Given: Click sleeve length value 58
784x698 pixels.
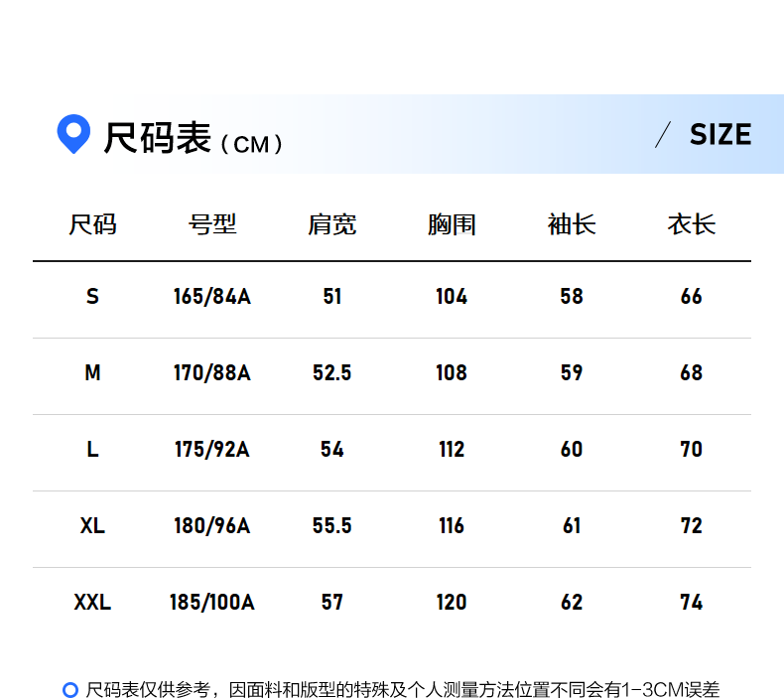Looking at the screenshot, I should 572,296.
